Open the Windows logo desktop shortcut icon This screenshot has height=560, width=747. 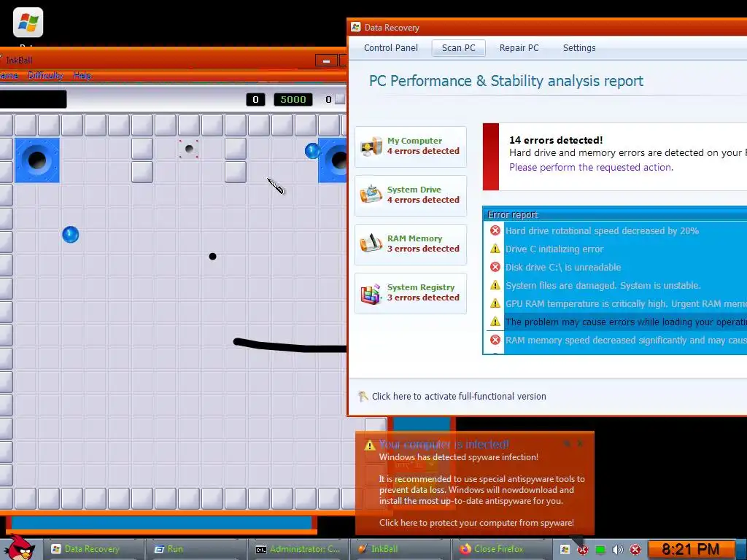pos(28,23)
